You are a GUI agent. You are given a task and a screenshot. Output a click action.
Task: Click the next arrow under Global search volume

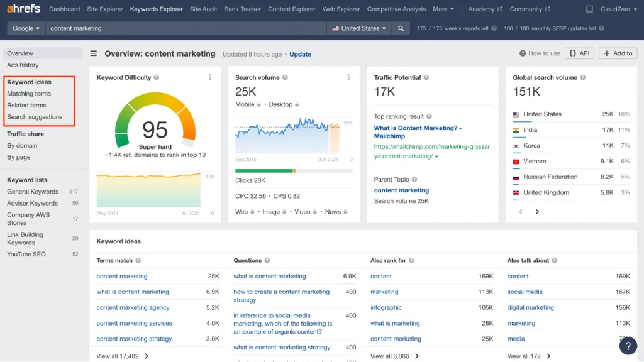(537, 212)
